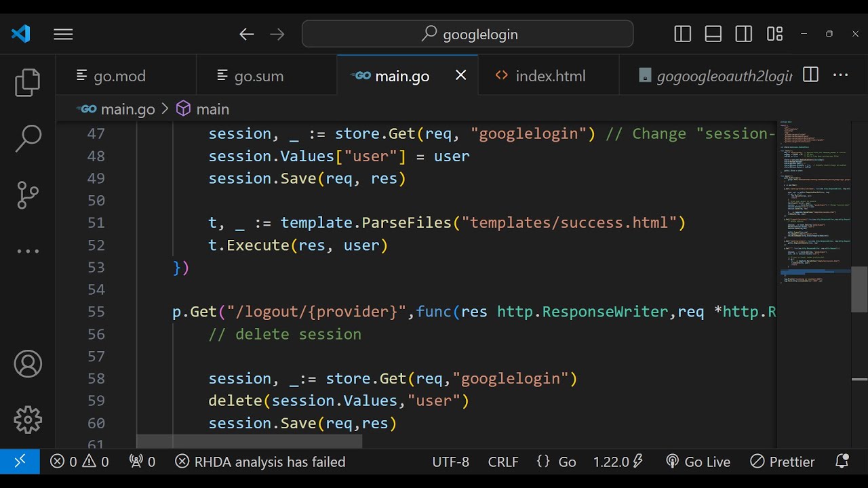Open the editor more actions ellipsis menu
Image resolution: width=868 pixels, height=488 pixels.
(841, 75)
